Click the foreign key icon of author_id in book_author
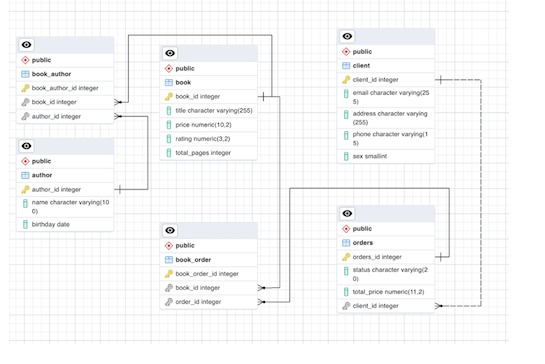This screenshot has width=545, height=364. 25,116
